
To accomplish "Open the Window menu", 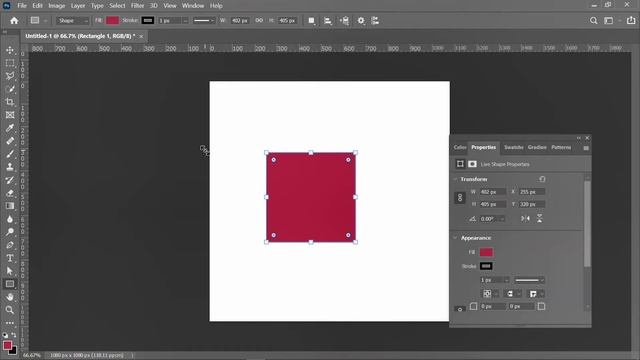I will click(x=193, y=6).
